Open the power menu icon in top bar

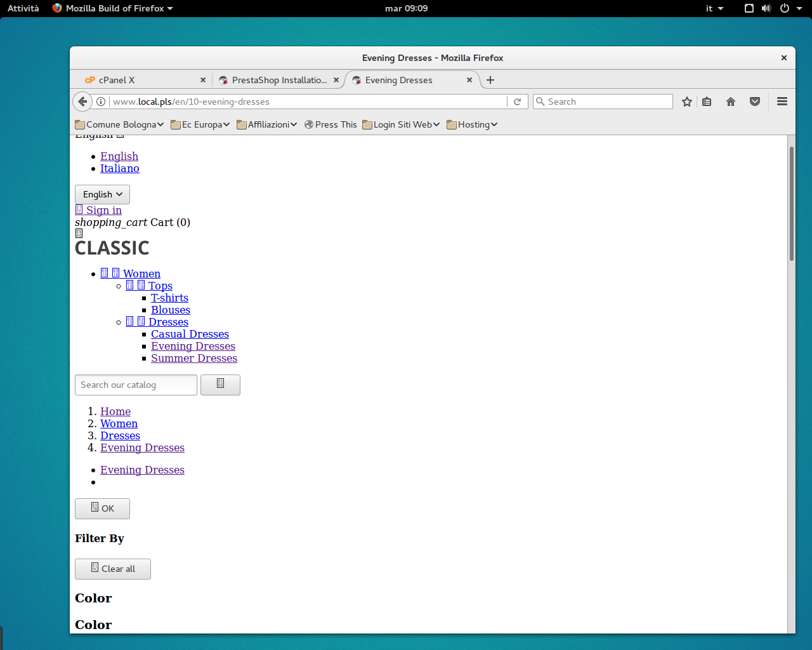pyautogui.click(x=785, y=8)
